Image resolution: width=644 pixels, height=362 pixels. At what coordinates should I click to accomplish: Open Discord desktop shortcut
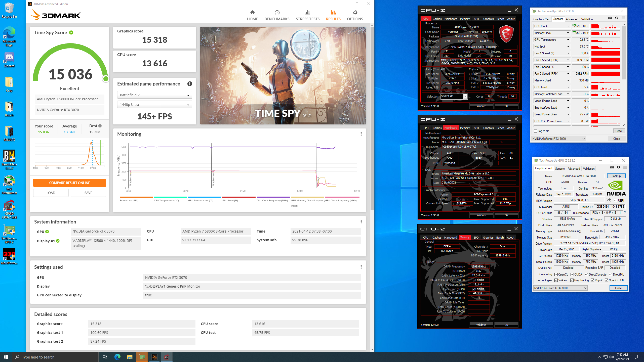(x=9, y=60)
